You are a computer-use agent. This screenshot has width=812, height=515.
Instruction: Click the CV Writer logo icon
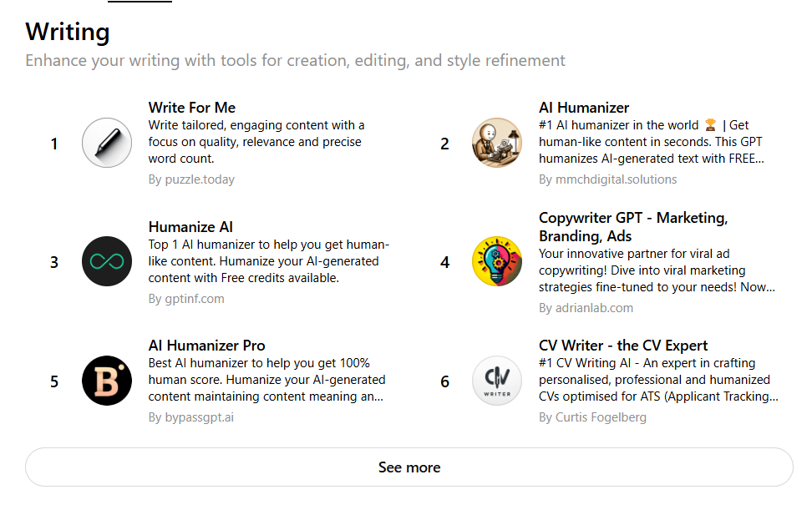496,381
